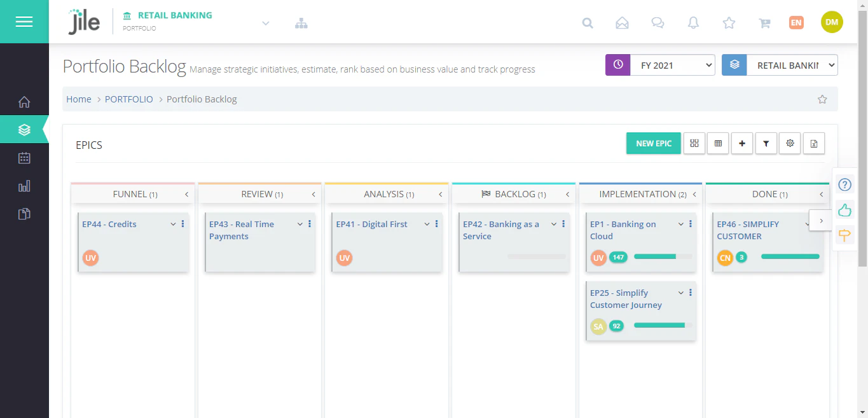Open the chat messages icon
Viewport: 868px width, 418px height.
tap(658, 22)
